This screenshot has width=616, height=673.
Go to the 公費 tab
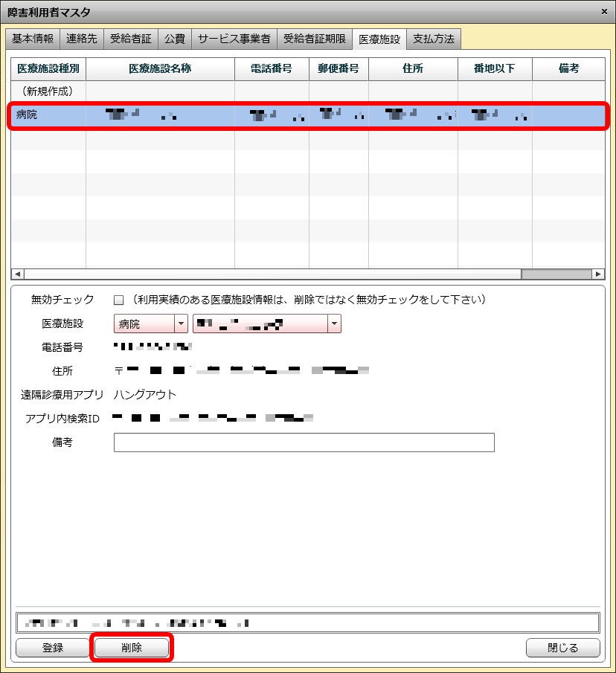point(175,39)
